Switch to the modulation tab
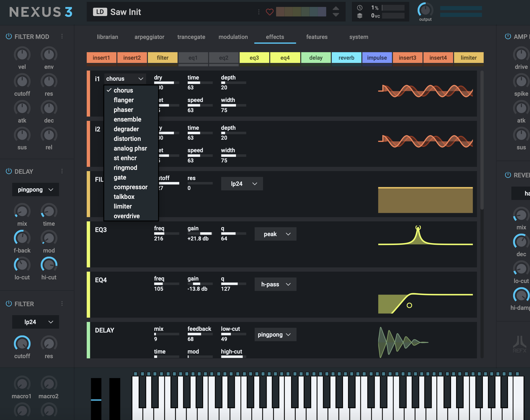Screen dimensions: 530x420 (233, 37)
